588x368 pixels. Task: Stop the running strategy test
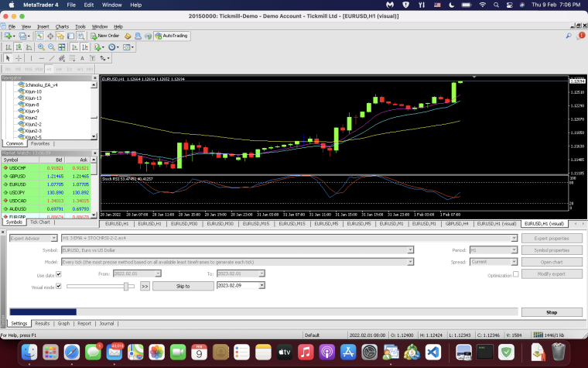click(552, 312)
